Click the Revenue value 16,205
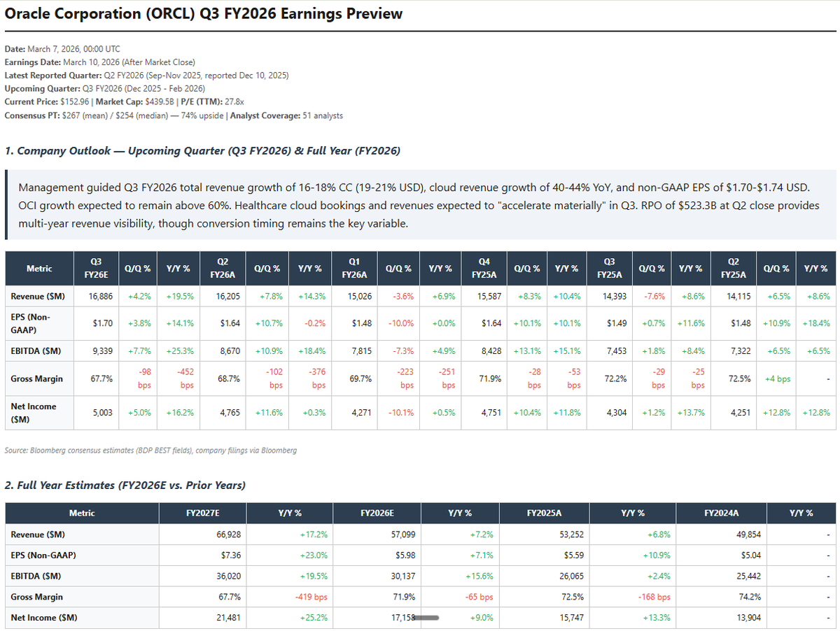This screenshot has width=840, height=631. coord(228,297)
